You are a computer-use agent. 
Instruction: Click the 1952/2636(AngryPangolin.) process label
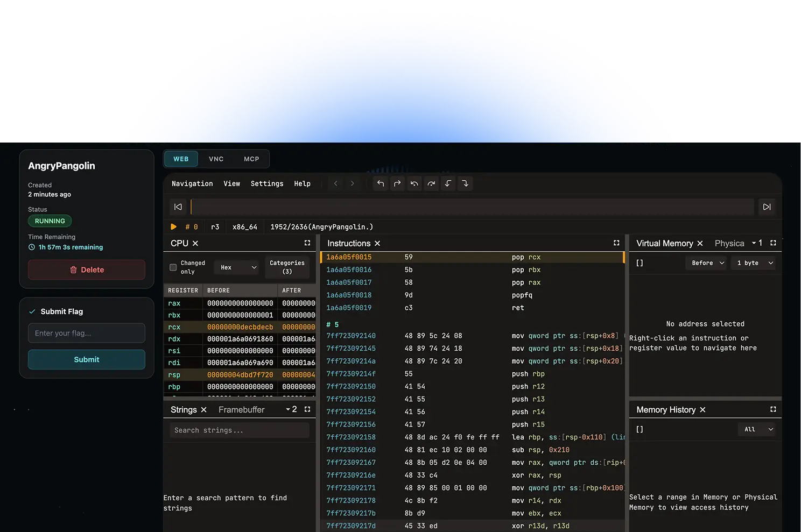[322, 227]
